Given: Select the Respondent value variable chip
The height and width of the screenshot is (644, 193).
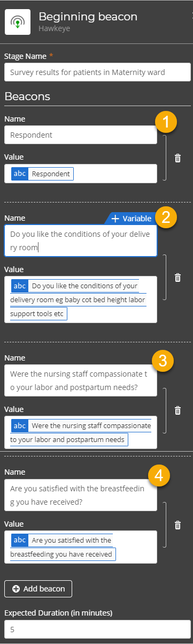Looking at the screenshot, I should tap(42, 174).
